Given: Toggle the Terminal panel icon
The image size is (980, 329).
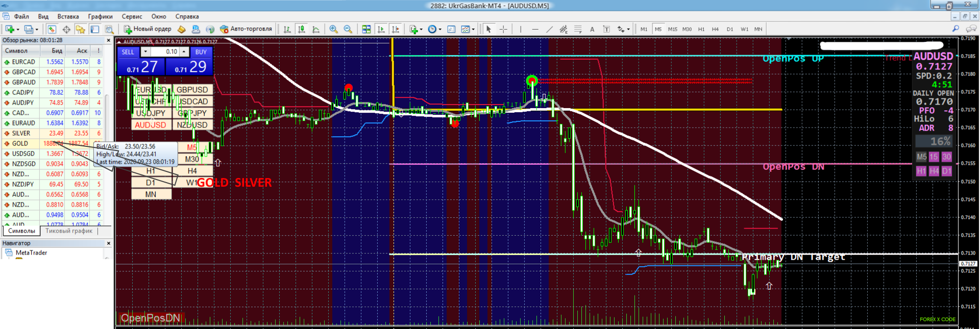Looking at the screenshot, I should [94, 29].
